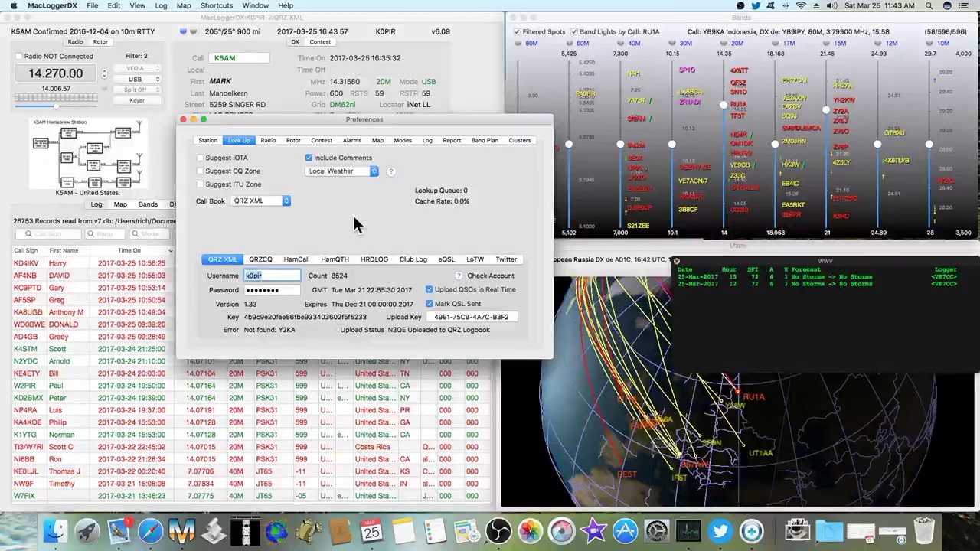Image resolution: width=980 pixels, height=551 pixels.
Task: Click the 20M band slider knob
Action: pyautogui.click(x=724, y=105)
